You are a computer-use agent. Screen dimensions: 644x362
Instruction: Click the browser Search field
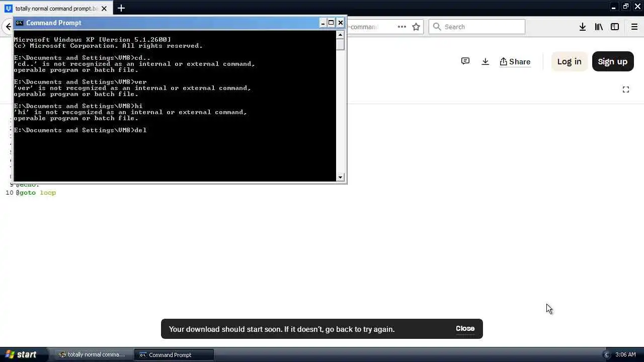click(x=477, y=27)
